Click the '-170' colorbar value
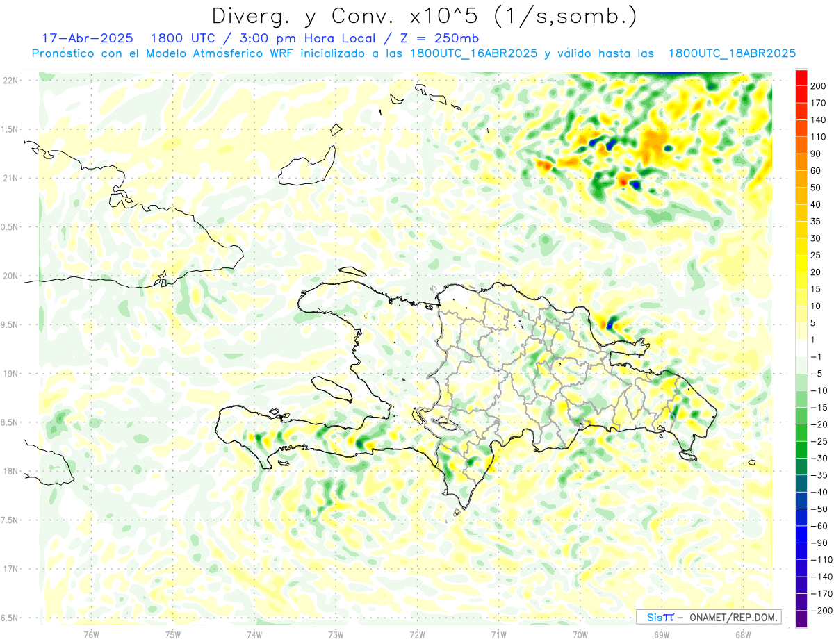 pos(822,594)
